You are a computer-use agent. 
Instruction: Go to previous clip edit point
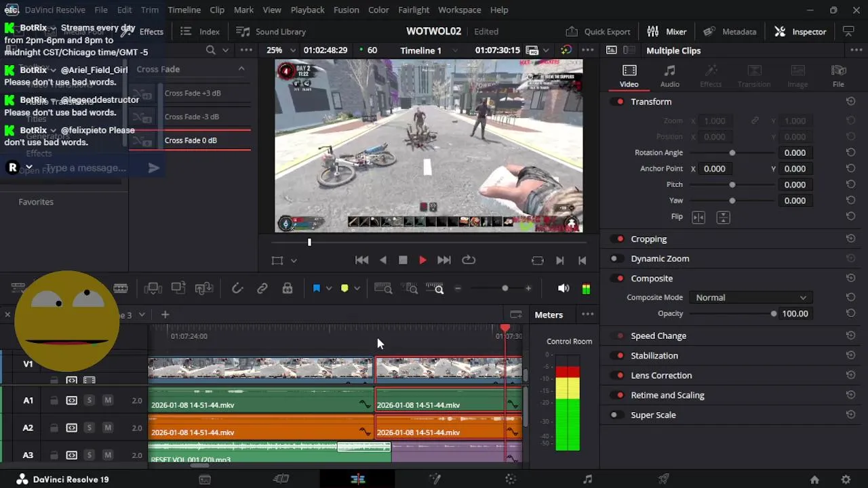[x=582, y=260]
